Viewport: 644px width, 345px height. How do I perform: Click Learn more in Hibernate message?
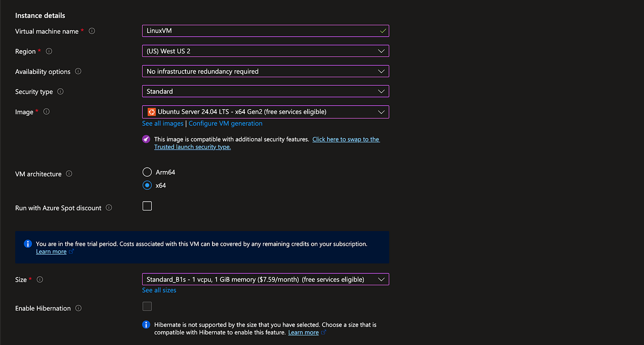pyautogui.click(x=304, y=333)
